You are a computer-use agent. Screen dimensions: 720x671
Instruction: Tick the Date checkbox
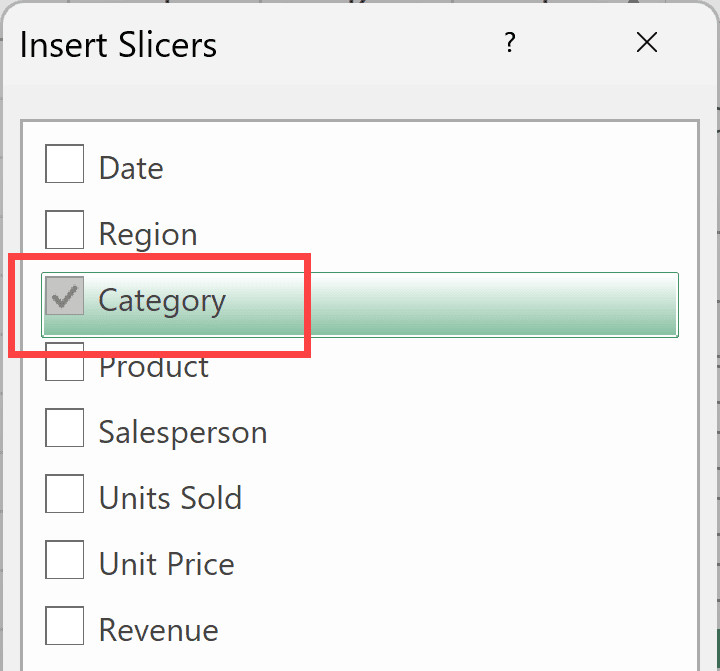pyautogui.click(x=65, y=164)
